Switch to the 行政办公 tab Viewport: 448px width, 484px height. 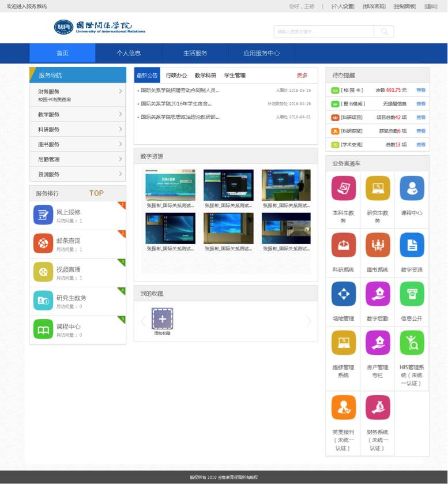(x=176, y=76)
